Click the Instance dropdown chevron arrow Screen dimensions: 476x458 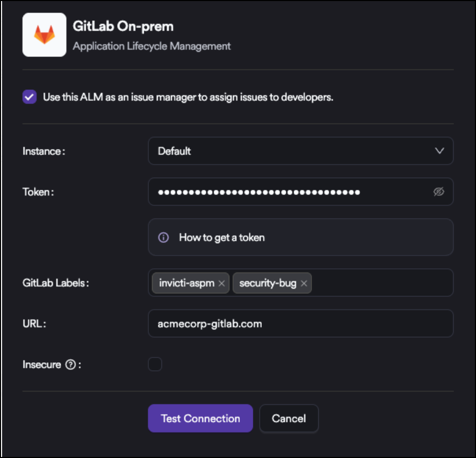pyautogui.click(x=439, y=151)
